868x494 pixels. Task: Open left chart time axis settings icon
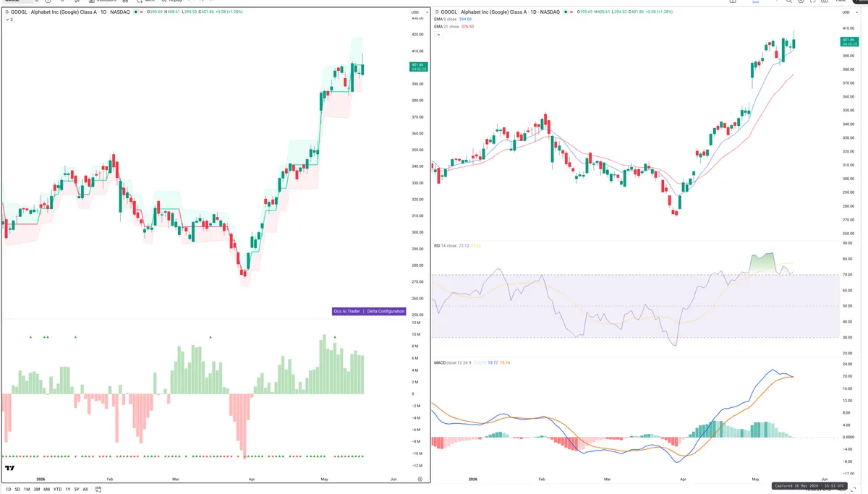coord(420,479)
